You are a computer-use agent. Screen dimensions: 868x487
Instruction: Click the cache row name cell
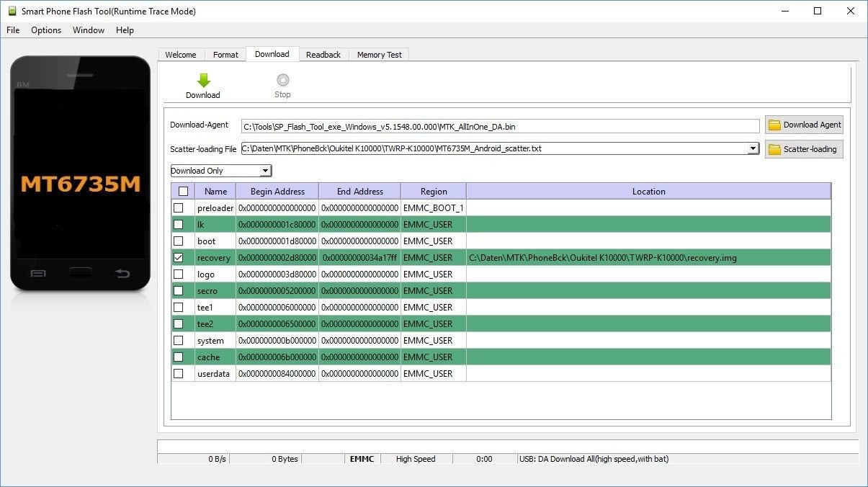tap(215, 357)
